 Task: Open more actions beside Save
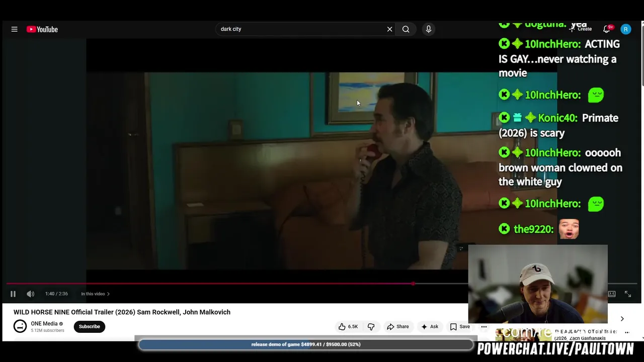coord(484,326)
